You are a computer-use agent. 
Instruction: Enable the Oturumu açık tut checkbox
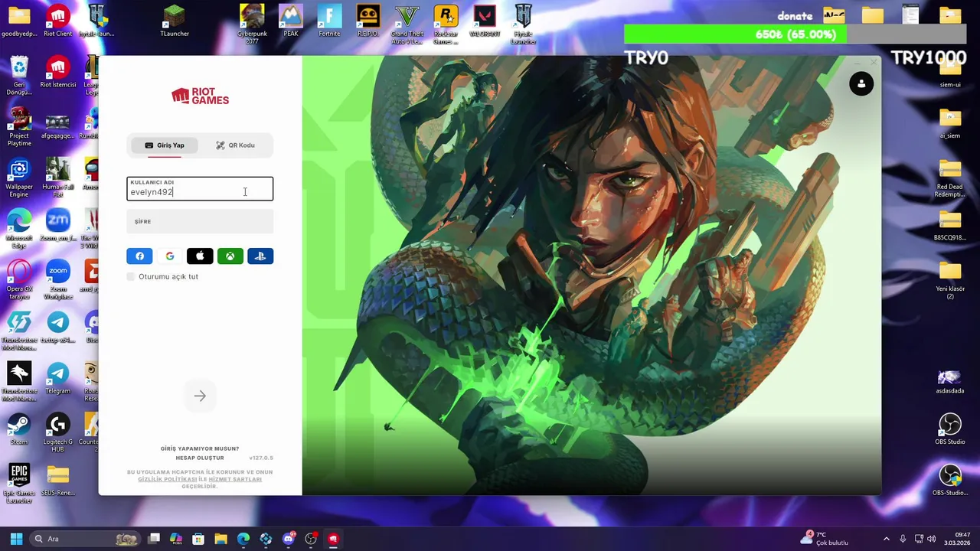131,276
